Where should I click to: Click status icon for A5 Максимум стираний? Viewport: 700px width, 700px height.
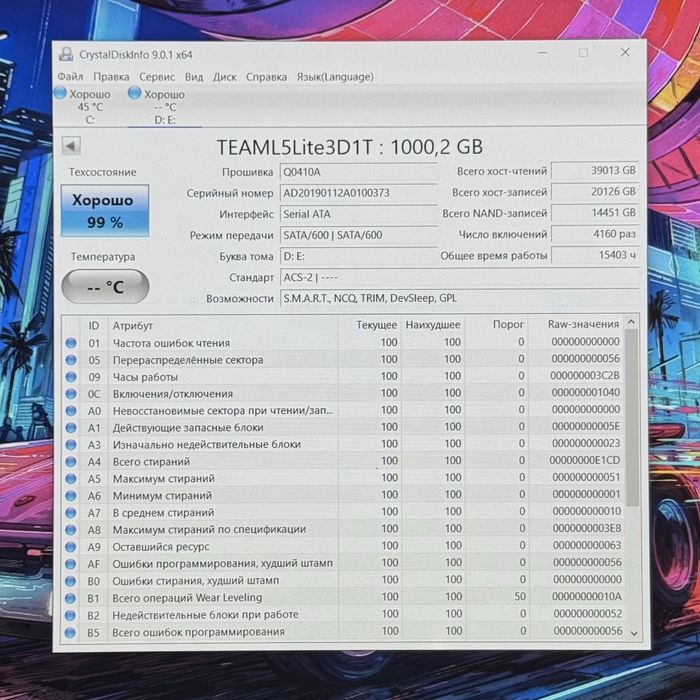[x=71, y=479]
